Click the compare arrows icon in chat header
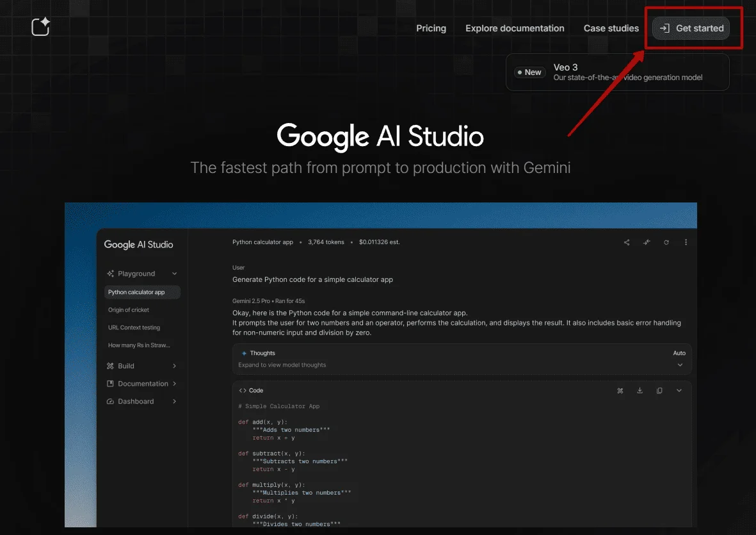The height and width of the screenshot is (535, 756). pyautogui.click(x=647, y=242)
